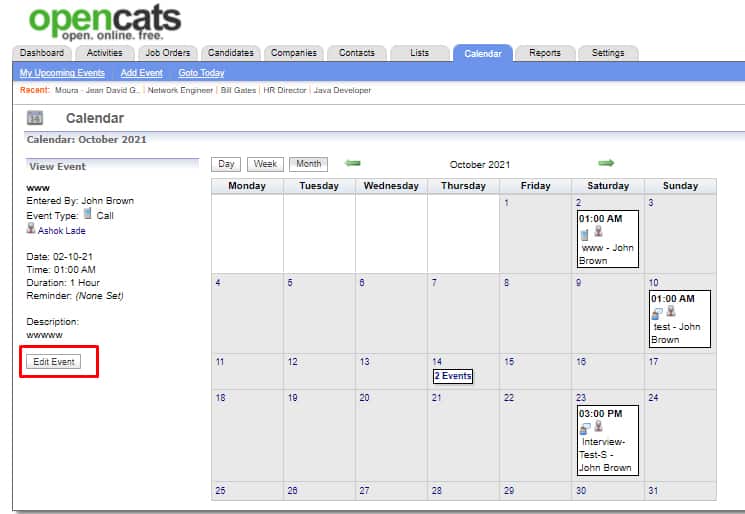This screenshot has height=514, width=745.
Task: Switch to Day view
Action: tap(227, 164)
